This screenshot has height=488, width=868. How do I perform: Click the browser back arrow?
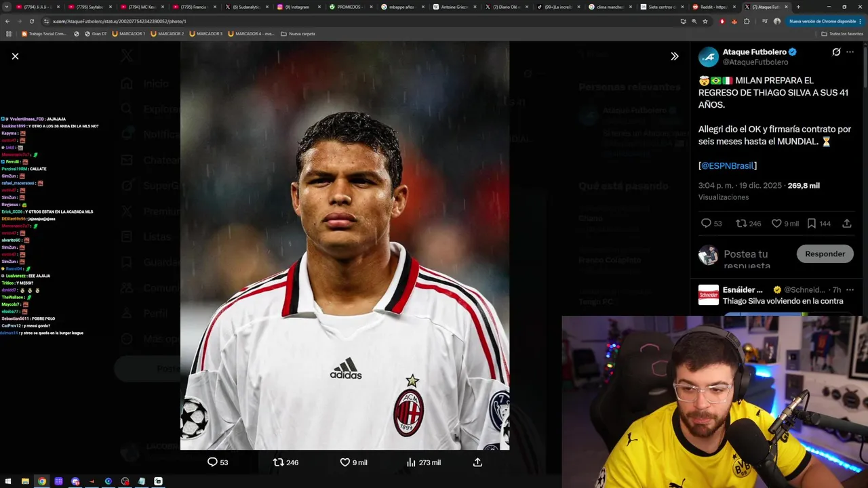coord(7,21)
